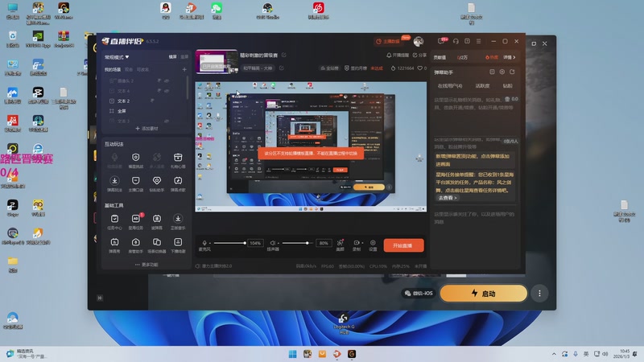Click the headset customer service icon
The height and width of the screenshot is (362, 644).
click(x=456, y=41)
